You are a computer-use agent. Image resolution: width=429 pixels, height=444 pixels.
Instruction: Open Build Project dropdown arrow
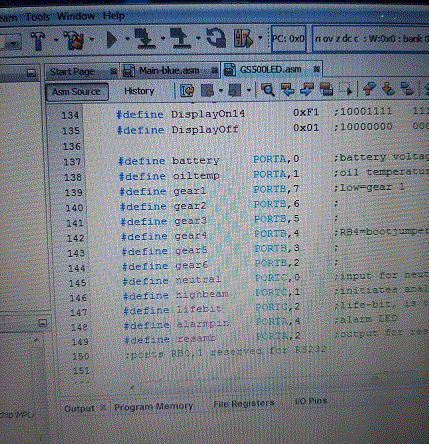[56, 40]
